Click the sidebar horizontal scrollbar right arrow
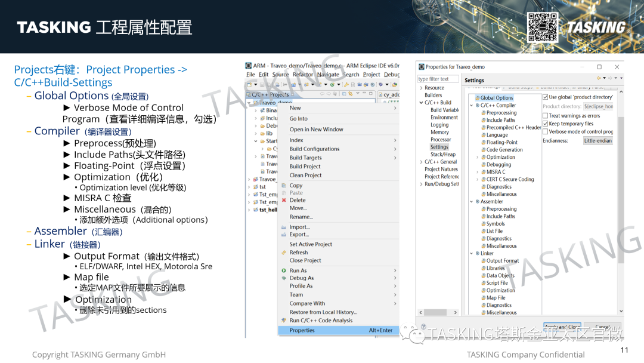The height and width of the screenshot is (363, 644). pyautogui.click(x=455, y=312)
